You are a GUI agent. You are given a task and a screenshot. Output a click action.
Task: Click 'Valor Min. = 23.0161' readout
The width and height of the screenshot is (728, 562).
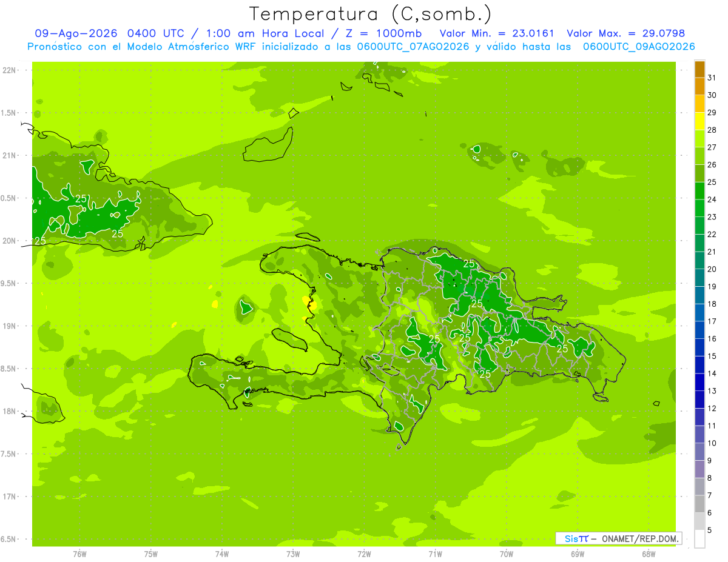tap(496, 33)
